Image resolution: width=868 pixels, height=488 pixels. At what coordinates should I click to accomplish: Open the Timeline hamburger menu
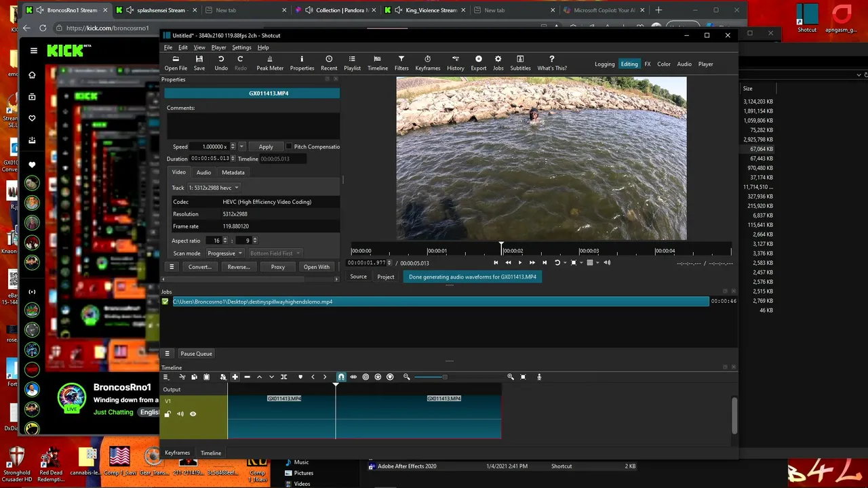(x=165, y=377)
